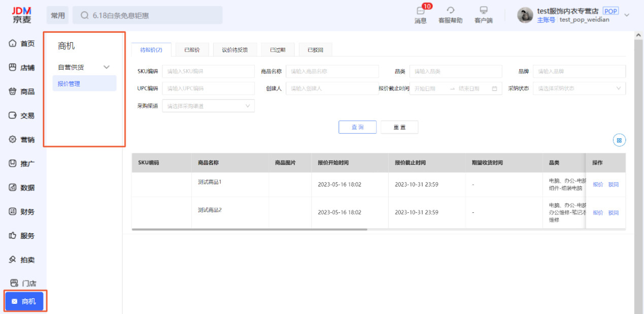Viewport: 644px width, 314px height.
Task: Click 报价 link for 测试商品1
Action: pos(597,184)
